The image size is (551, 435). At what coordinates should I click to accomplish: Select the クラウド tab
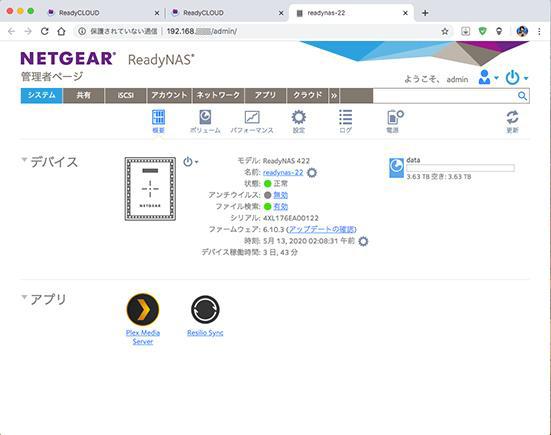(x=307, y=96)
